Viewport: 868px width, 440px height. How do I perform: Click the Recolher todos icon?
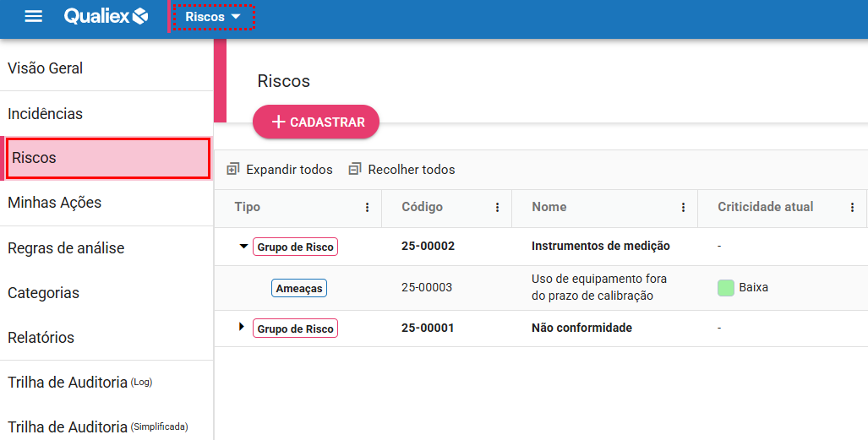click(x=355, y=170)
